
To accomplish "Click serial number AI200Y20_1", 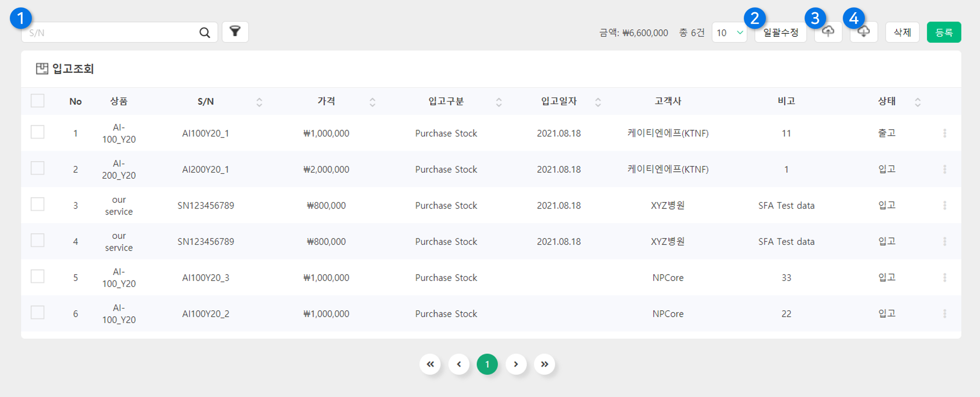I will [x=206, y=169].
